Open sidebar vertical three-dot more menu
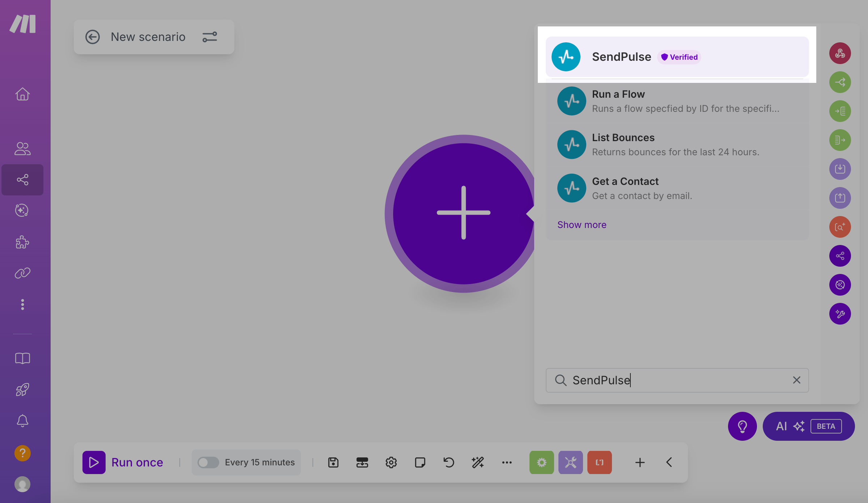Viewport: 868px width, 503px height. pyautogui.click(x=22, y=304)
